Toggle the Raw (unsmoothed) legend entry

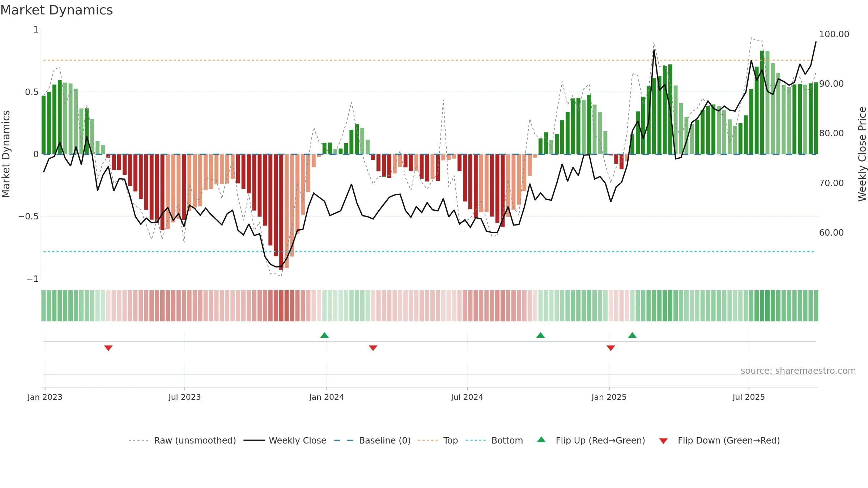click(182, 440)
